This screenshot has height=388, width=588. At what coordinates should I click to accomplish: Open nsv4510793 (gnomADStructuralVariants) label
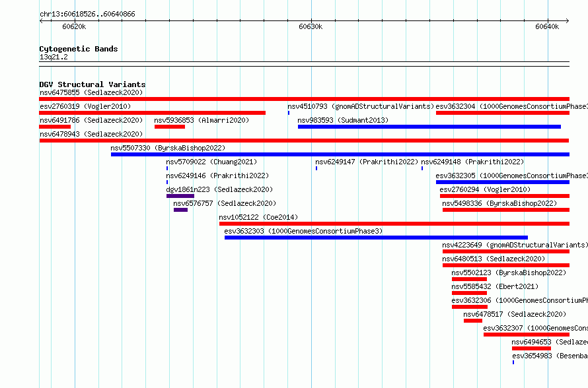click(x=361, y=106)
